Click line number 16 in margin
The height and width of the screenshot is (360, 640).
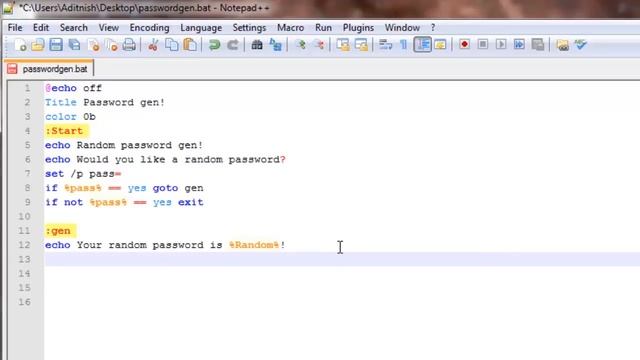(24, 302)
